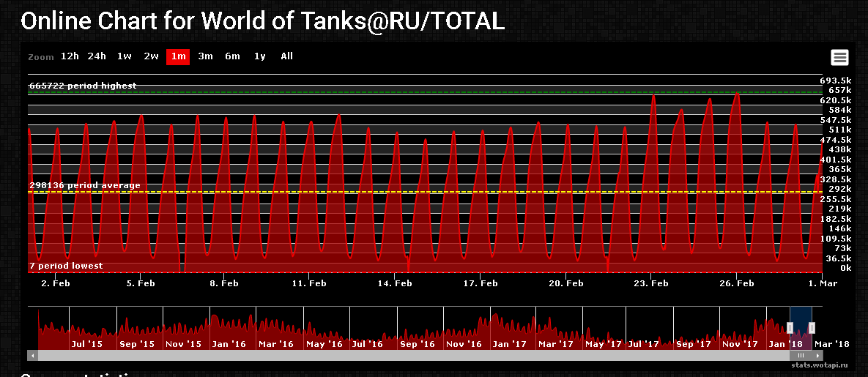868x377 pixels.
Task: Click the 7 period lowest label
Action: click(x=66, y=266)
